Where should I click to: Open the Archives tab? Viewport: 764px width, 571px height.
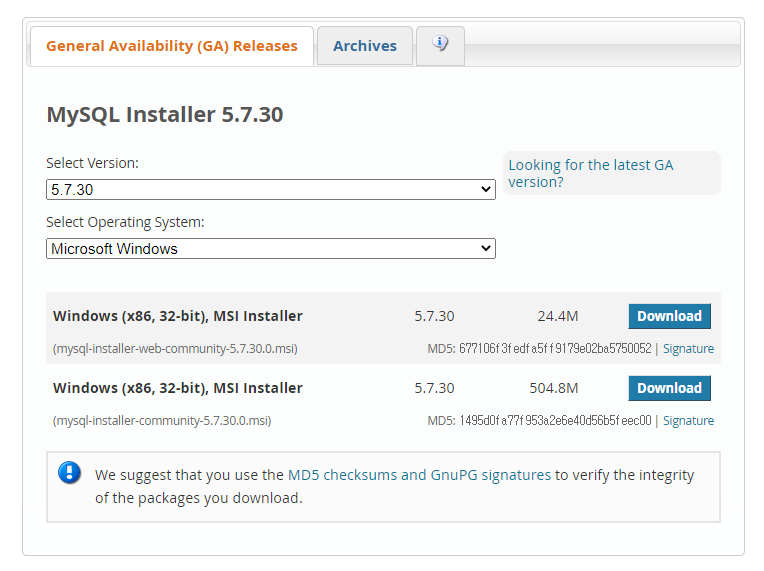click(x=365, y=46)
